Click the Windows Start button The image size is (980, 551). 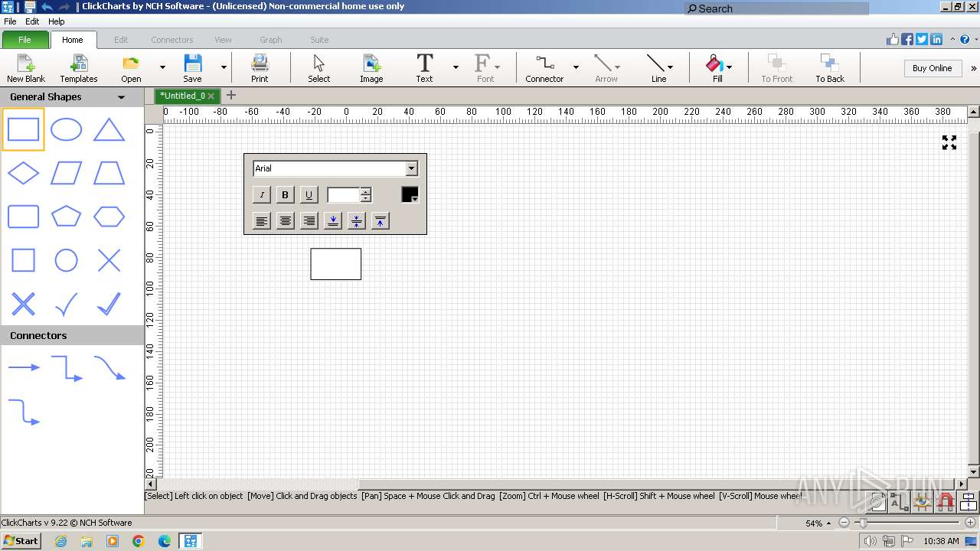click(21, 541)
